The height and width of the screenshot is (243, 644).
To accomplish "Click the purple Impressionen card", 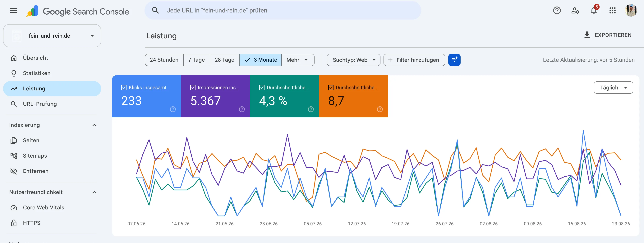I will click(215, 96).
